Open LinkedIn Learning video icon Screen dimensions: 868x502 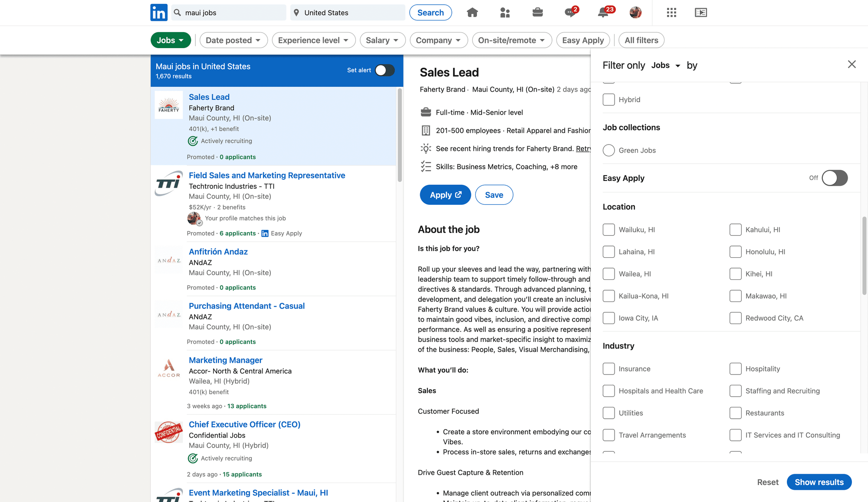pyautogui.click(x=700, y=13)
